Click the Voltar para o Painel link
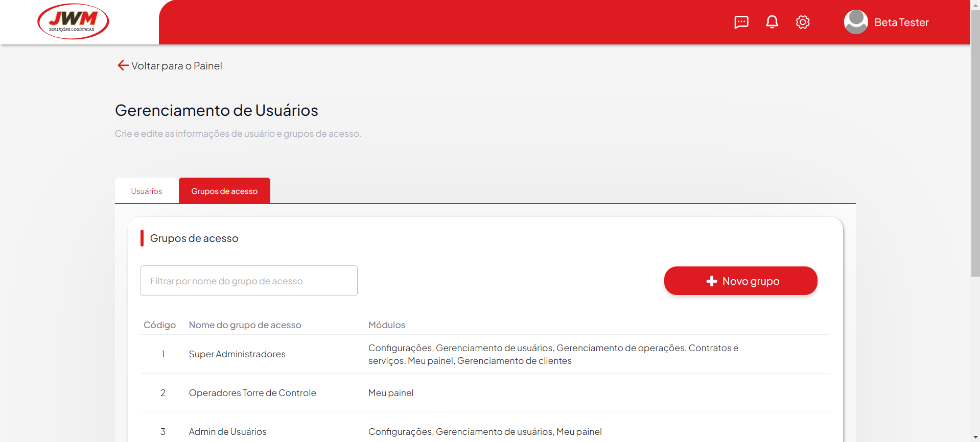980x442 pixels. (x=176, y=66)
